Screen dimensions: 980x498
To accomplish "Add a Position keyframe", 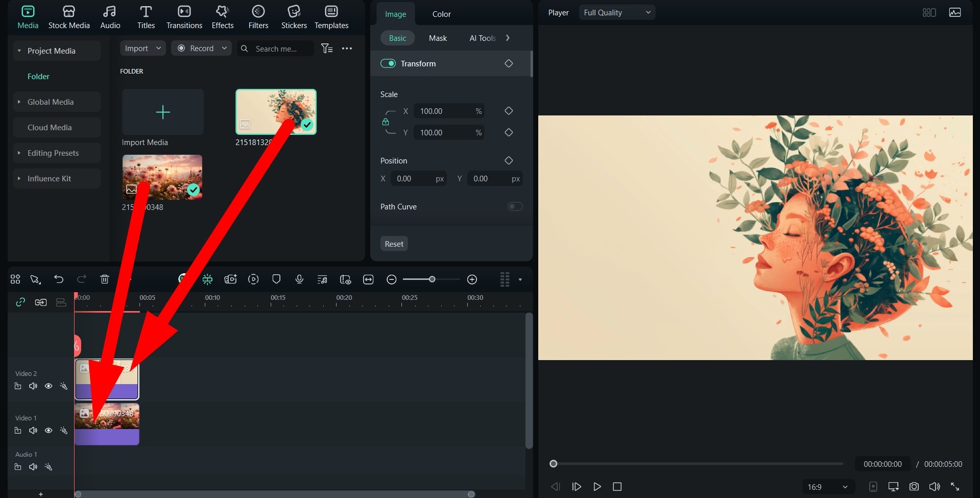I will 509,160.
